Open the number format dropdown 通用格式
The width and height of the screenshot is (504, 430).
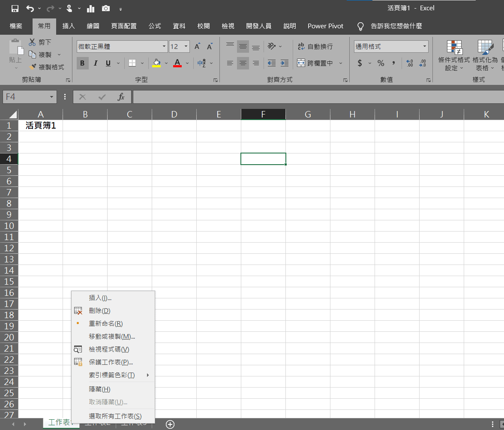[x=425, y=46]
